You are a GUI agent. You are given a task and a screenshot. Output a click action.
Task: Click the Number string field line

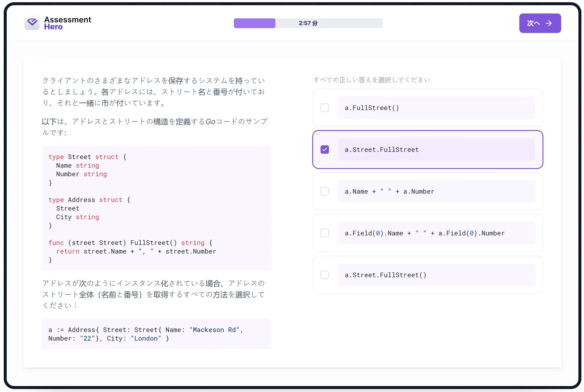pyautogui.click(x=81, y=174)
